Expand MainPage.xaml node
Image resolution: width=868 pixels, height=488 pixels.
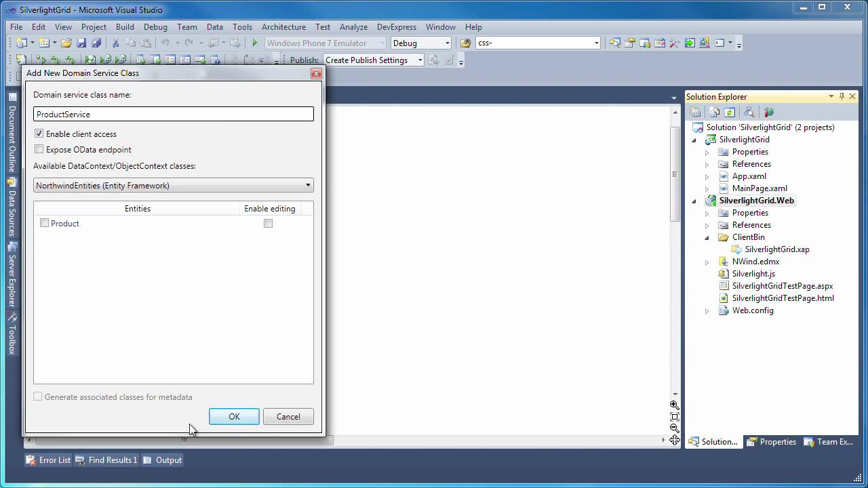tap(707, 188)
